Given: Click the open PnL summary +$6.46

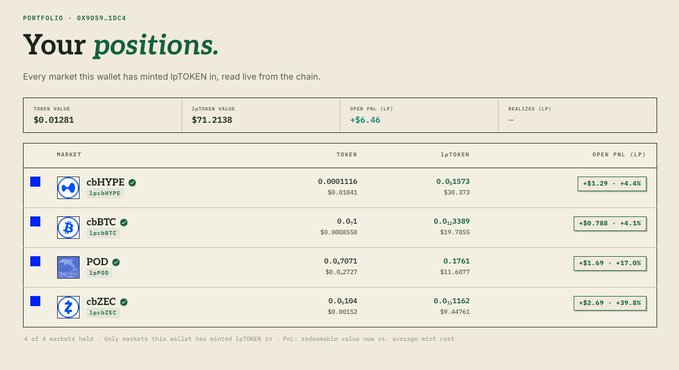Looking at the screenshot, I should pos(365,120).
